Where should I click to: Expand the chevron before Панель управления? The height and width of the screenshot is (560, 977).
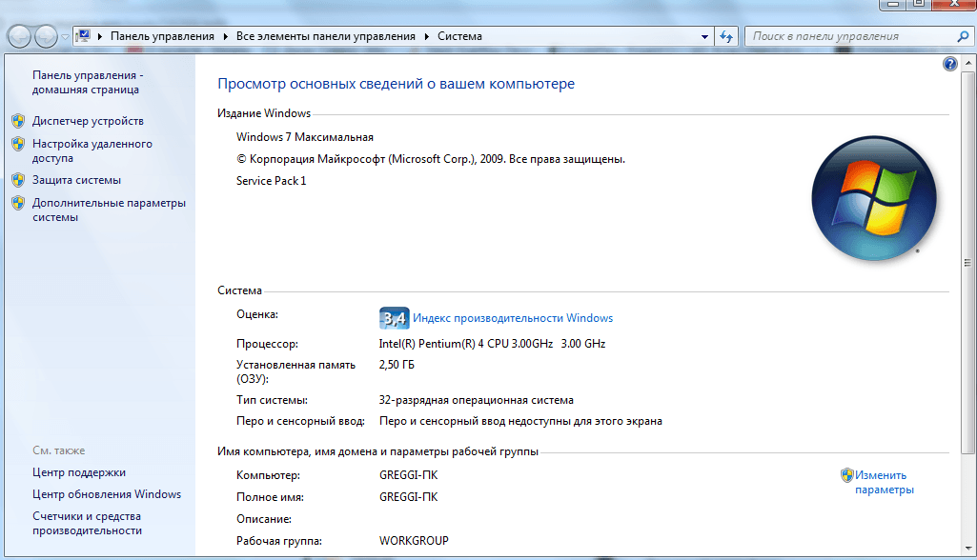pos(100,37)
